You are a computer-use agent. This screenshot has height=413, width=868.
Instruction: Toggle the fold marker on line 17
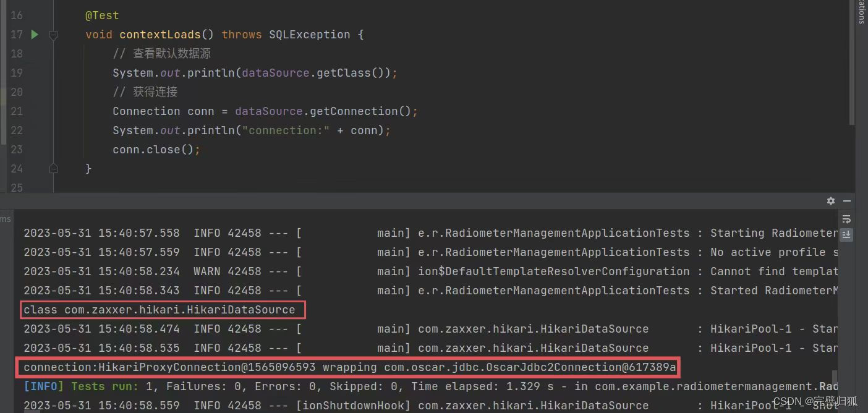coord(53,36)
